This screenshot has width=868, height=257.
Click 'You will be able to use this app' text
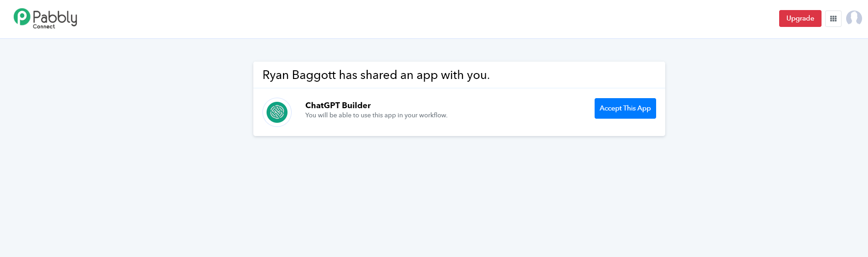click(x=376, y=115)
